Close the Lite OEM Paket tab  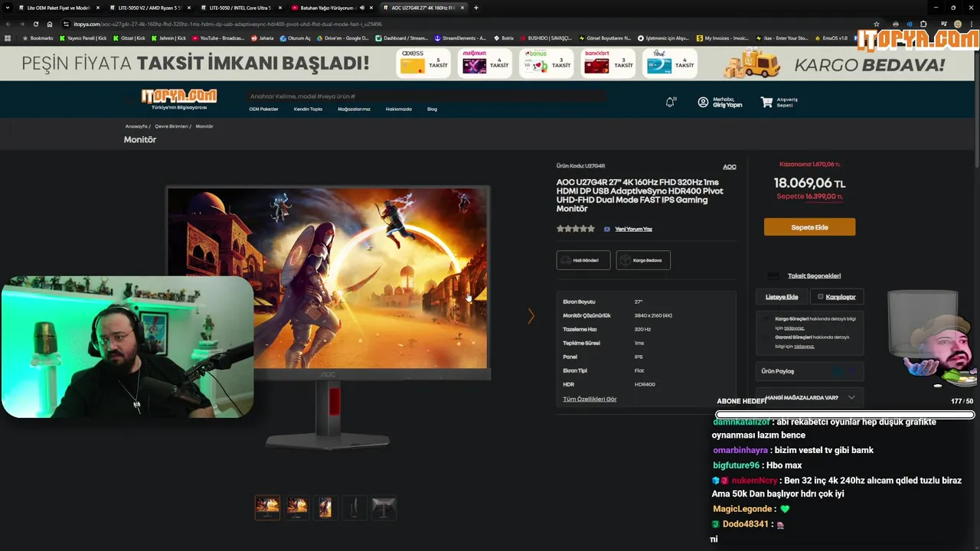pyautogui.click(x=98, y=8)
